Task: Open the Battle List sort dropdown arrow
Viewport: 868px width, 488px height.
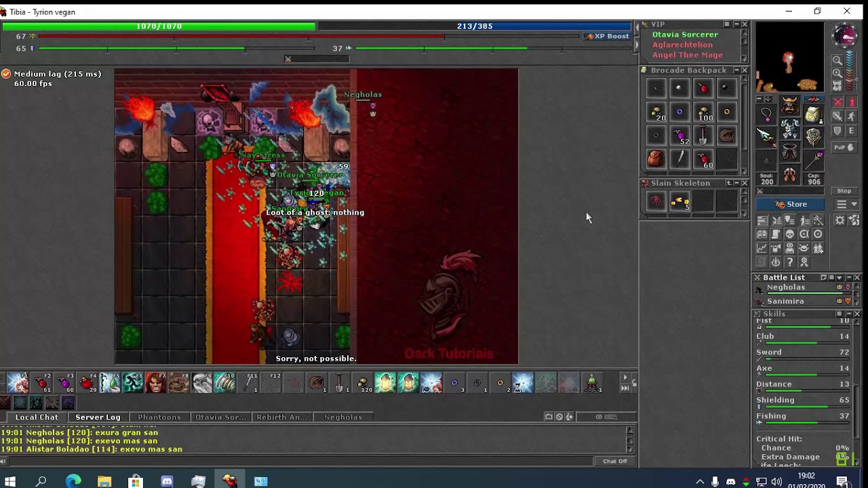Action: pos(840,278)
